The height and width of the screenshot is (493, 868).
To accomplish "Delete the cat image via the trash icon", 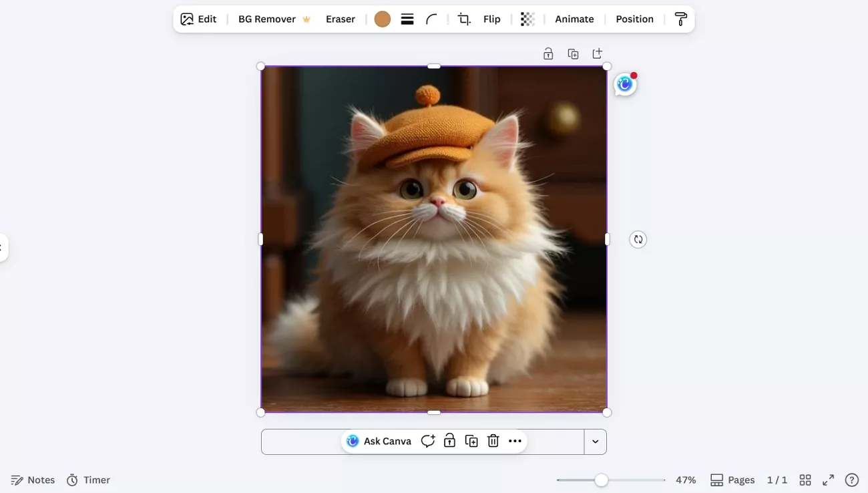I will pyautogui.click(x=493, y=441).
